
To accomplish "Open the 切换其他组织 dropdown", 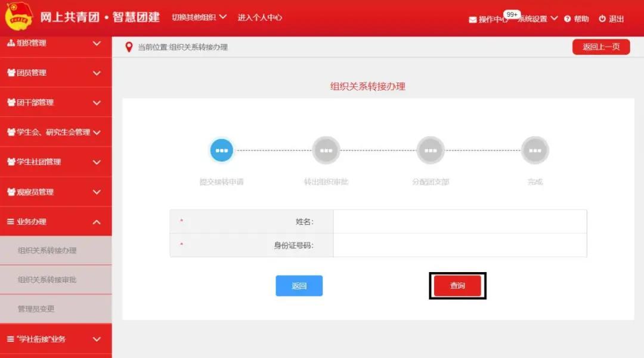I will [x=199, y=17].
